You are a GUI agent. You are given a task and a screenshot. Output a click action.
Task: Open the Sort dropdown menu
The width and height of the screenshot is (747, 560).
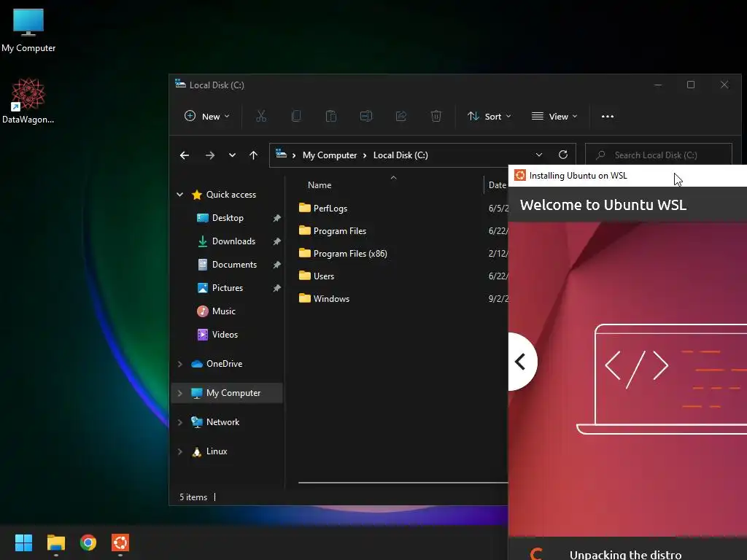pyautogui.click(x=489, y=116)
